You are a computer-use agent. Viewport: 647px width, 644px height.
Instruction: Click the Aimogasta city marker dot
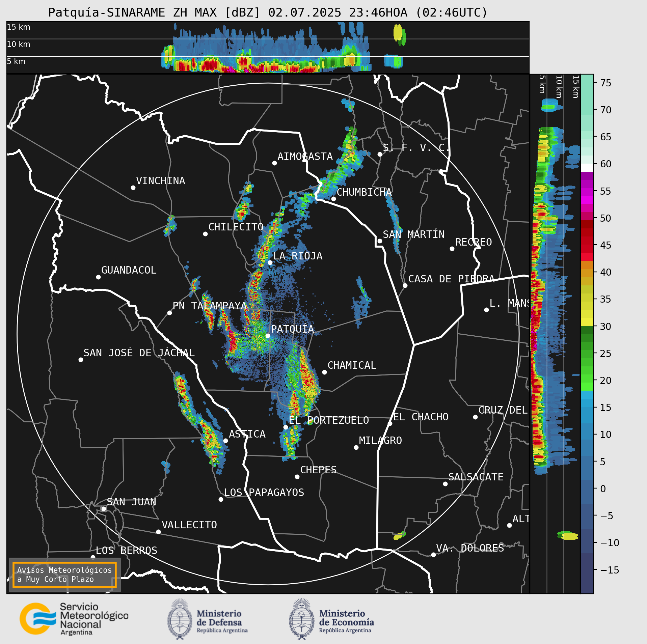(x=274, y=163)
